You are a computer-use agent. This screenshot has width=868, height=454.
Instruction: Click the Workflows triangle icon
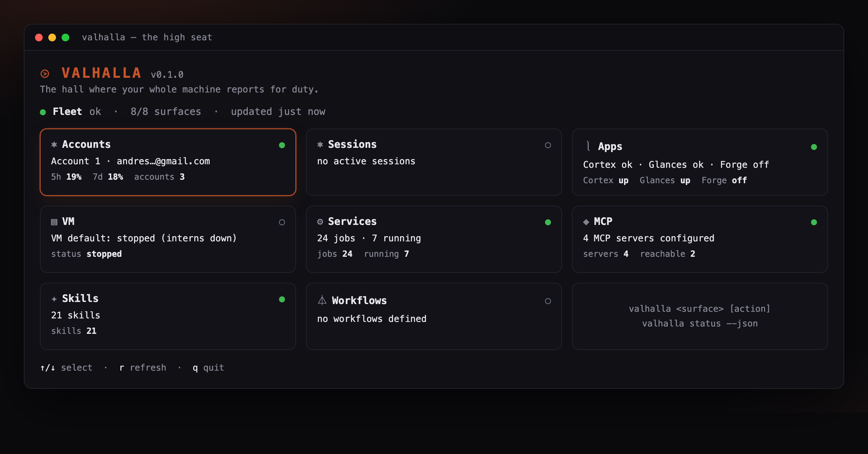322,300
